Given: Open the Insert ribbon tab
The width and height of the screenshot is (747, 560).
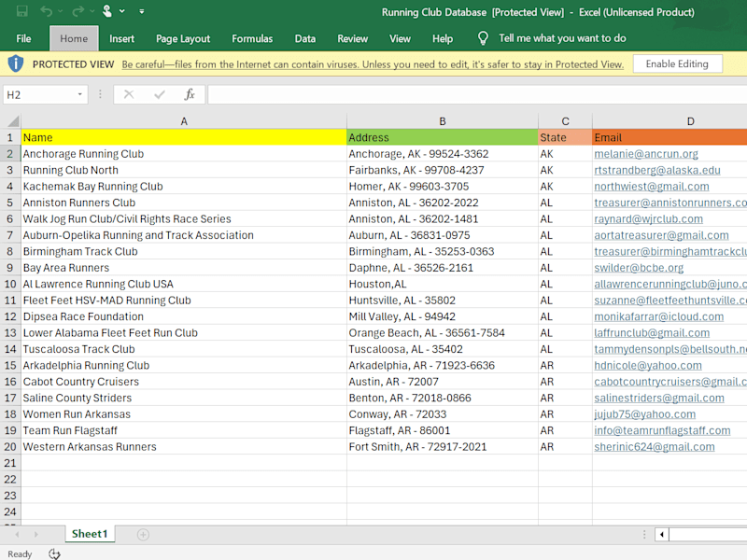Looking at the screenshot, I should click(x=121, y=38).
